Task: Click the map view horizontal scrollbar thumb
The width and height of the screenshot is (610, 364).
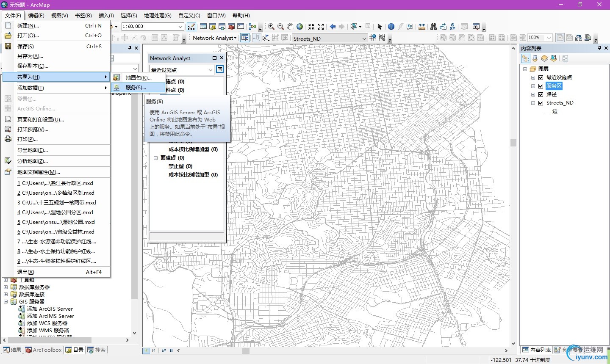Action: tap(246, 350)
